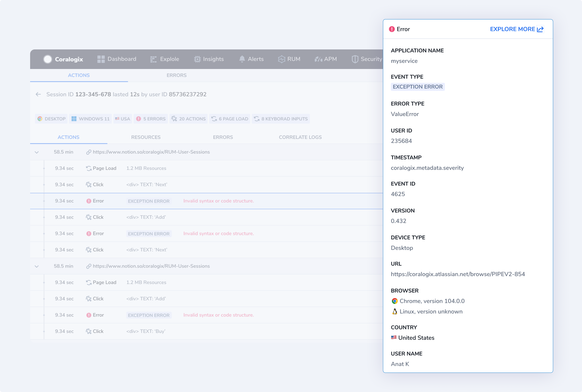The height and width of the screenshot is (392, 582).
Task: Click the EXCEPTION ERROR tag under EVENT TYPE
Action: click(x=418, y=87)
